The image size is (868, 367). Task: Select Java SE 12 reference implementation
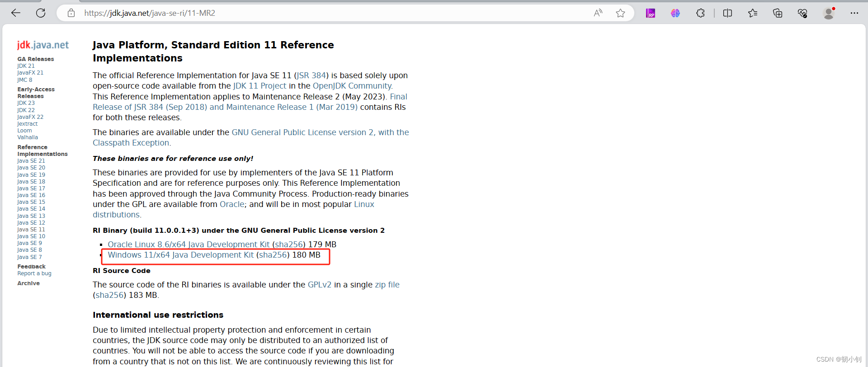point(31,223)
